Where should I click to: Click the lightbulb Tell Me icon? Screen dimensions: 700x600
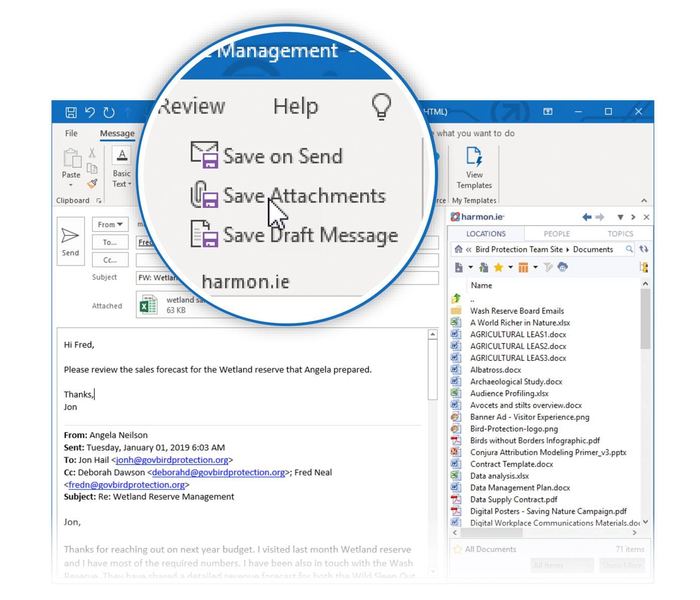pos(381,107)
